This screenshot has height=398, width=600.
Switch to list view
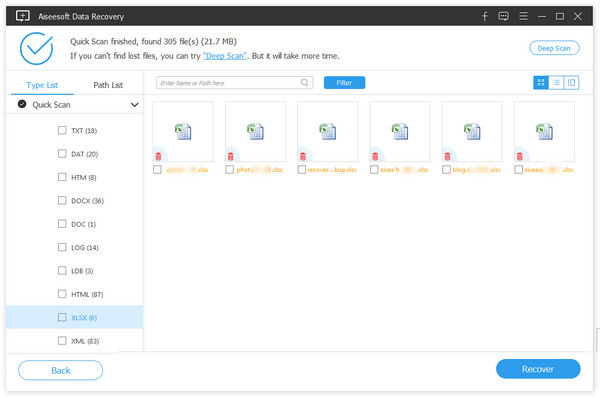pyautogui.click(x=556, y=83)
